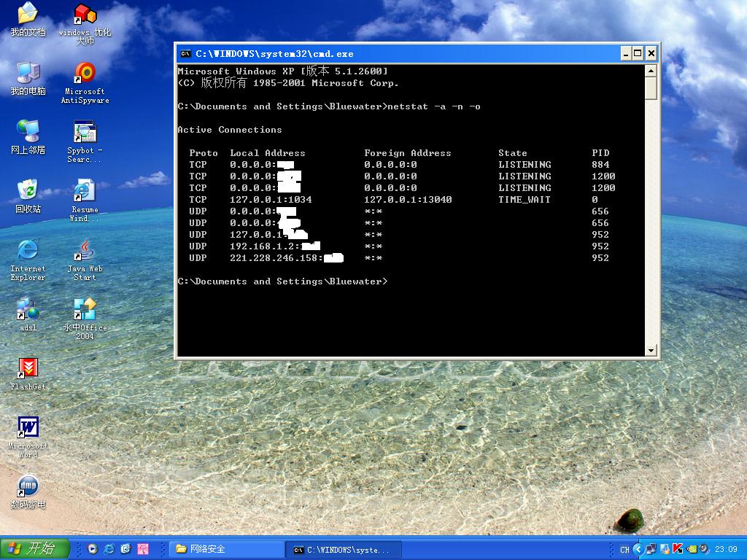Click the console scrollbar up arrow
747x560 pixels.
click(x=651, y=71)
